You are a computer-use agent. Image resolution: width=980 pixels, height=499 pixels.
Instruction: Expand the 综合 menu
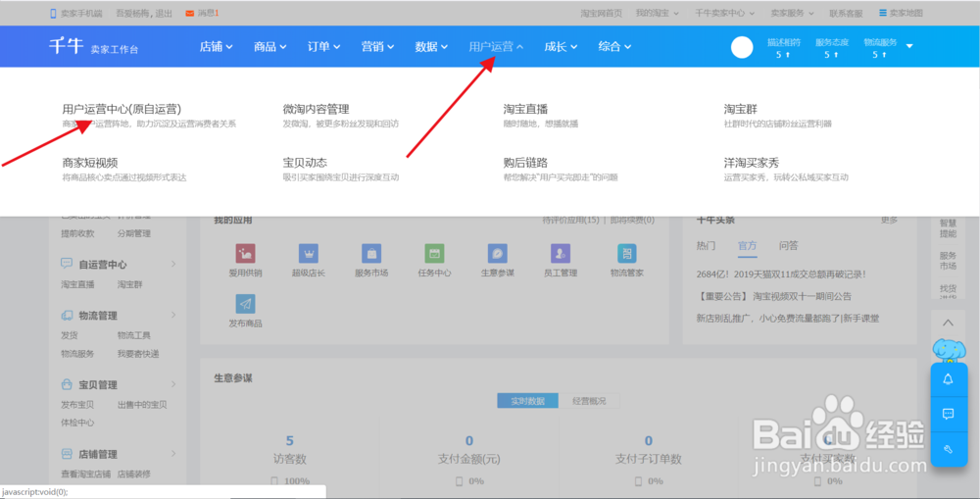614,46
